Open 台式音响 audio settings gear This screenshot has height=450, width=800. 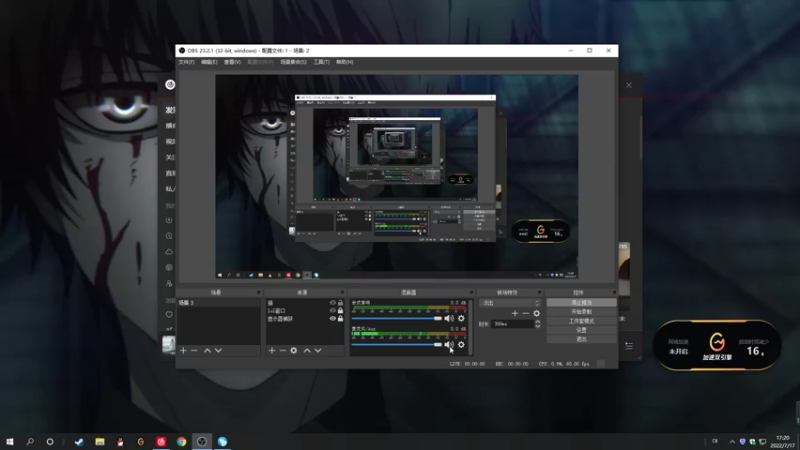click(461, 318)
